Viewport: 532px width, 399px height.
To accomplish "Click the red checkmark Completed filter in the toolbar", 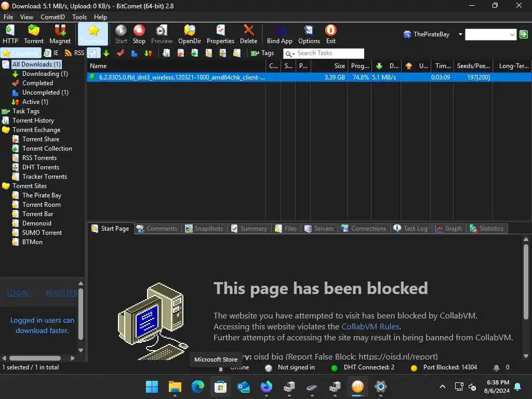I will [x=120, y=54].
